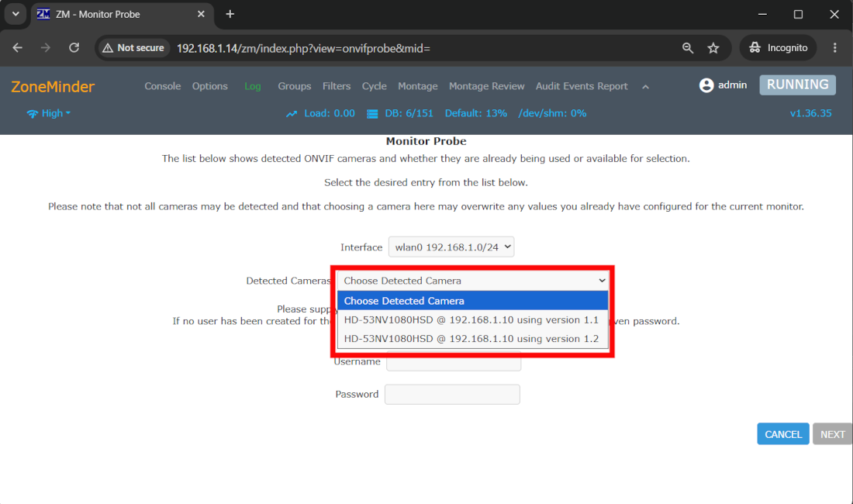
Task: Open the High bandwidth dropdown
Action: pos(48,113)
